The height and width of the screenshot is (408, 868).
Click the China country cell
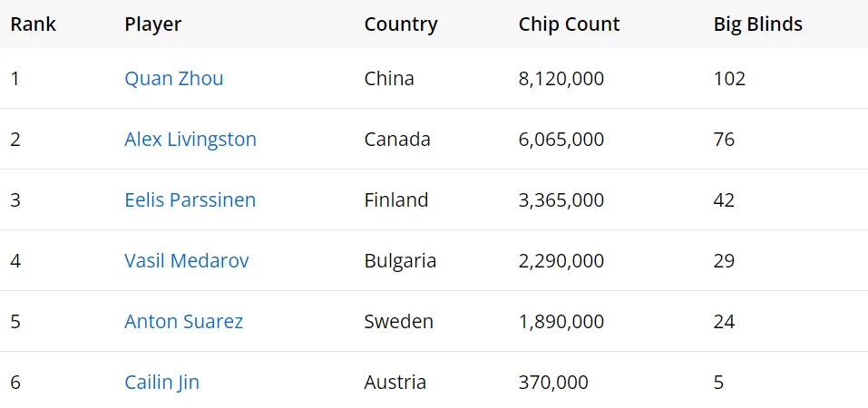(x=389, y=79)
